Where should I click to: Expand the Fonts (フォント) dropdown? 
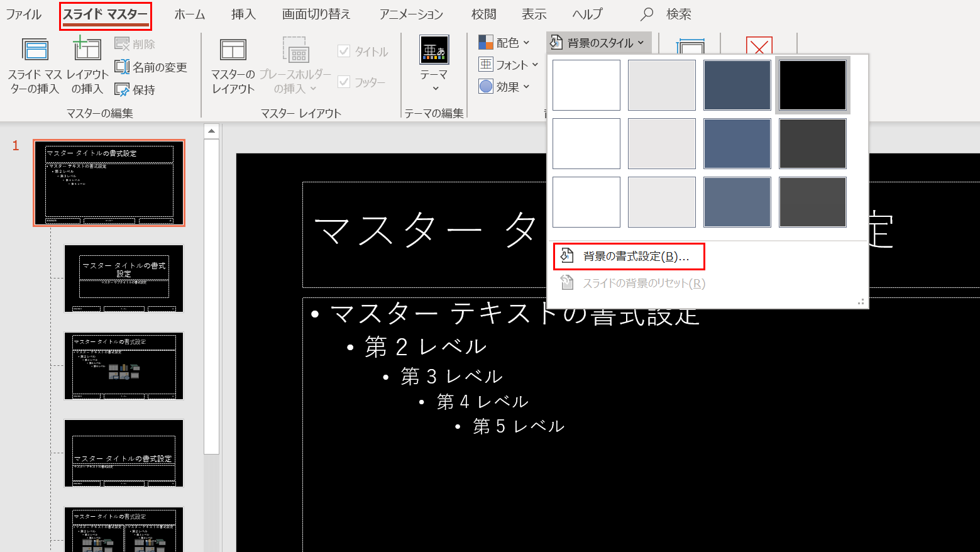pyautogui.click(x=509, y=65)
